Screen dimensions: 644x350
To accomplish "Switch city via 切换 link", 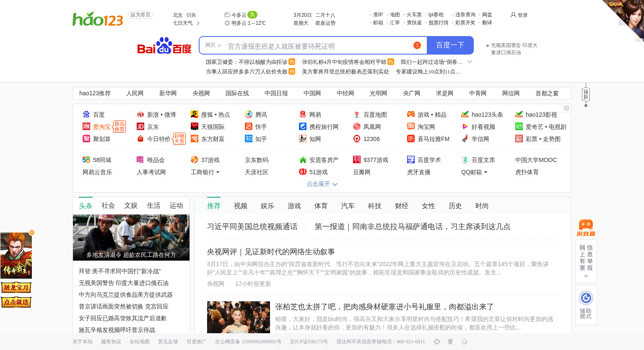I will pos(191,15).
